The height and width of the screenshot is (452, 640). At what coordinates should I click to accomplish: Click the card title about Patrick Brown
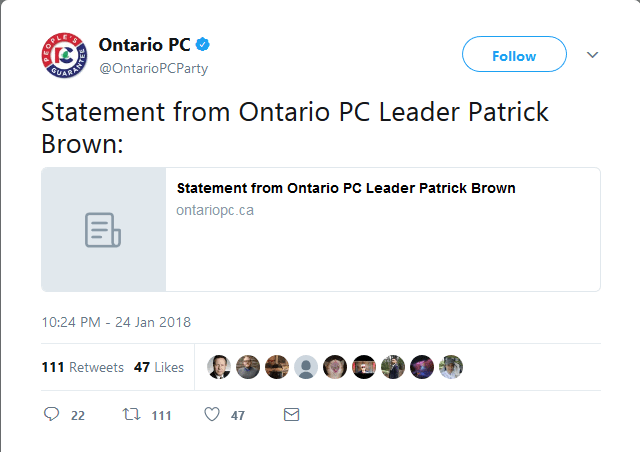(x=346, y=188)
